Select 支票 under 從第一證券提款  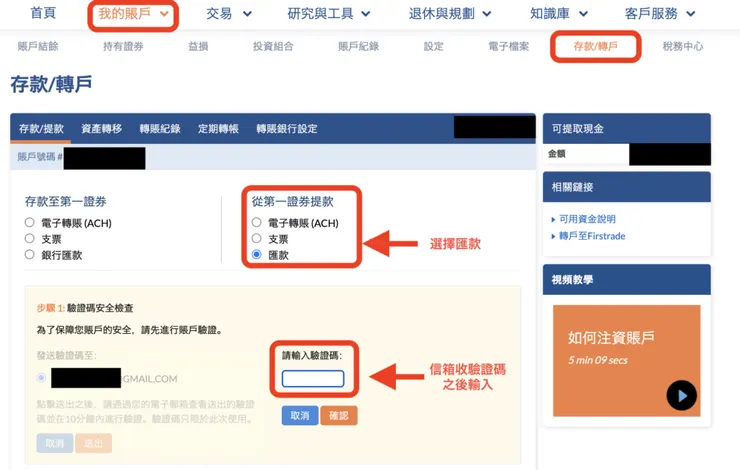[257, 238]
